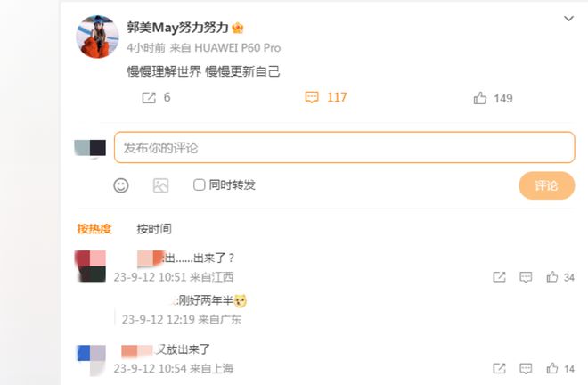Screen dimensions: 588x385
Task: Expand the post options chevron
Action: tap(569, 19)
